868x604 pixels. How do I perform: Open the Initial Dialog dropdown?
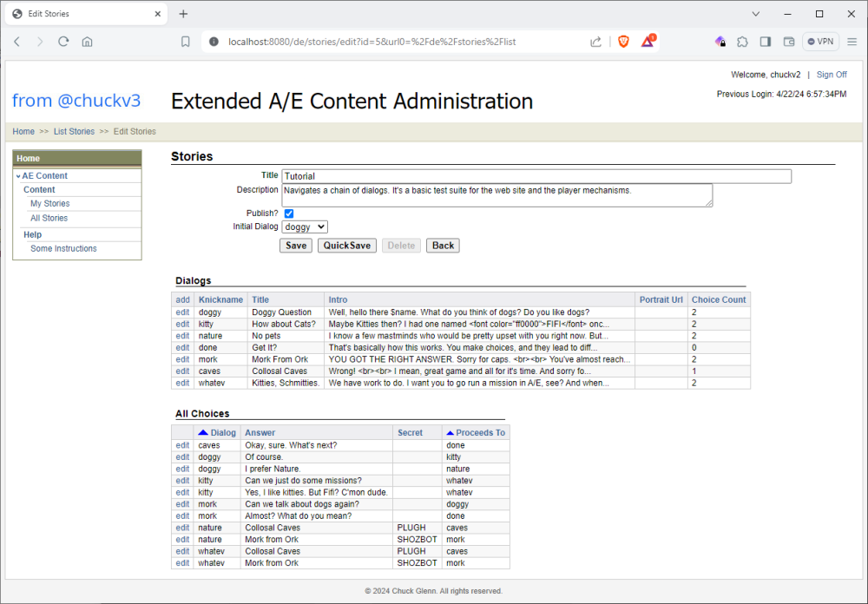click(x=305, y=226)
